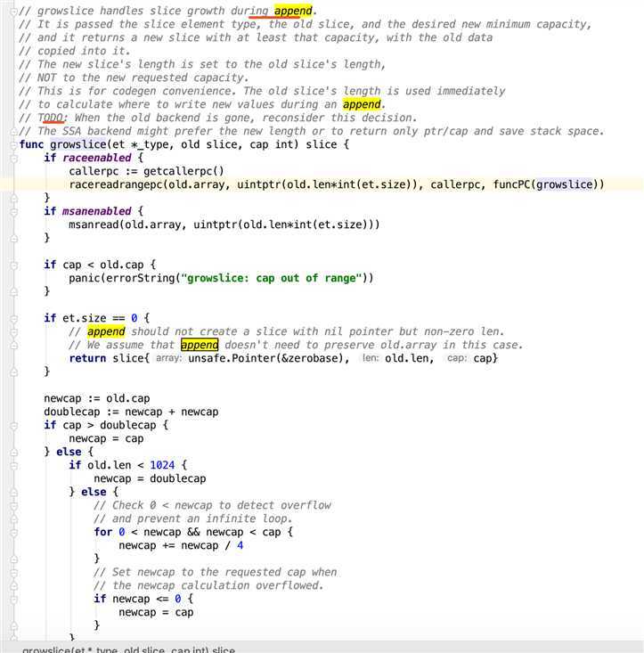Collapse the 'if et.size == 0' block
The width and height of the screenshot is (644, 653).
(13, 319)
